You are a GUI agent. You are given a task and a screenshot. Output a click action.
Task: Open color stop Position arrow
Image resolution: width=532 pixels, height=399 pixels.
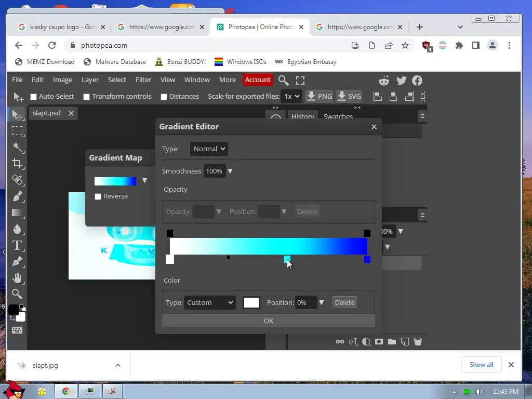[321, 302]
